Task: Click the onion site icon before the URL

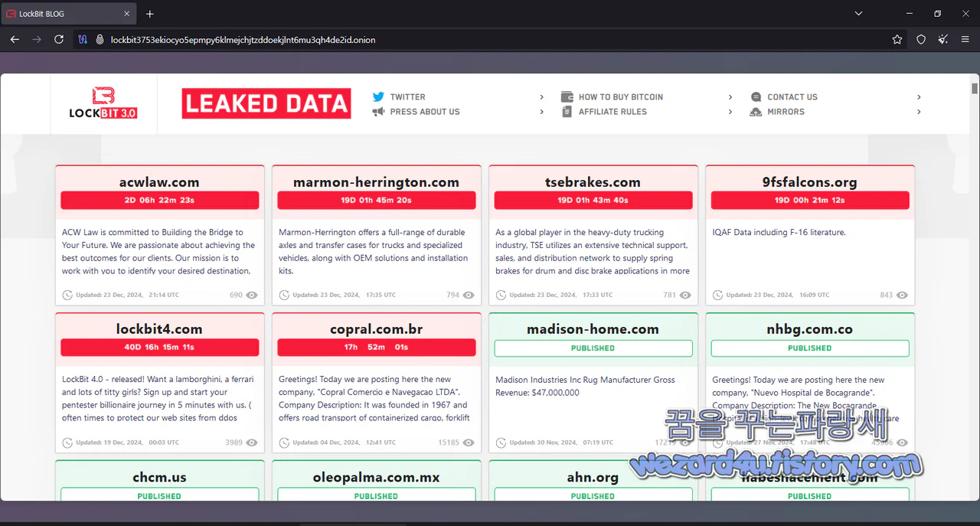Action: [100, 39]
